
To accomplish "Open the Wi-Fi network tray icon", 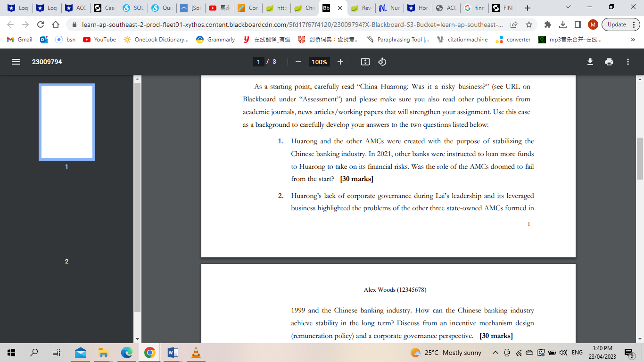I will [x=519, y=353].
